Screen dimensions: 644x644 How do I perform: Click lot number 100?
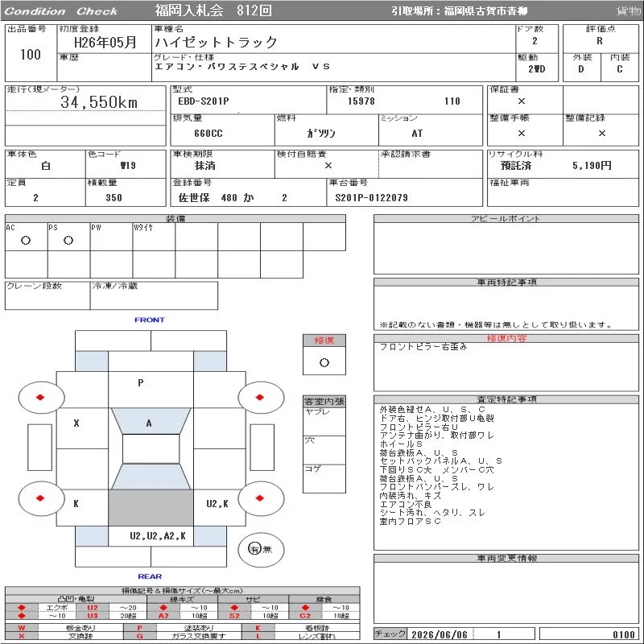31,55
